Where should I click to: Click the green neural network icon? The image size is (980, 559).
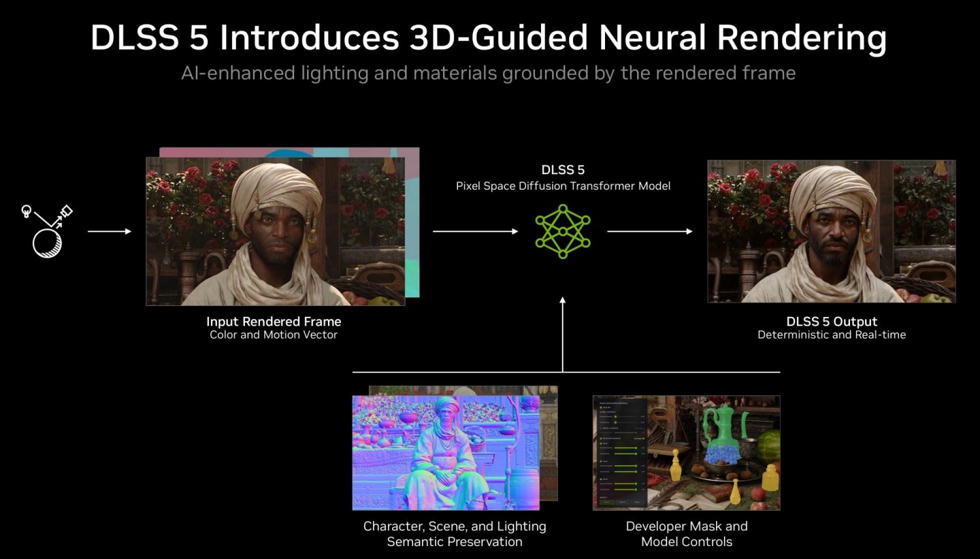[563, 232]
